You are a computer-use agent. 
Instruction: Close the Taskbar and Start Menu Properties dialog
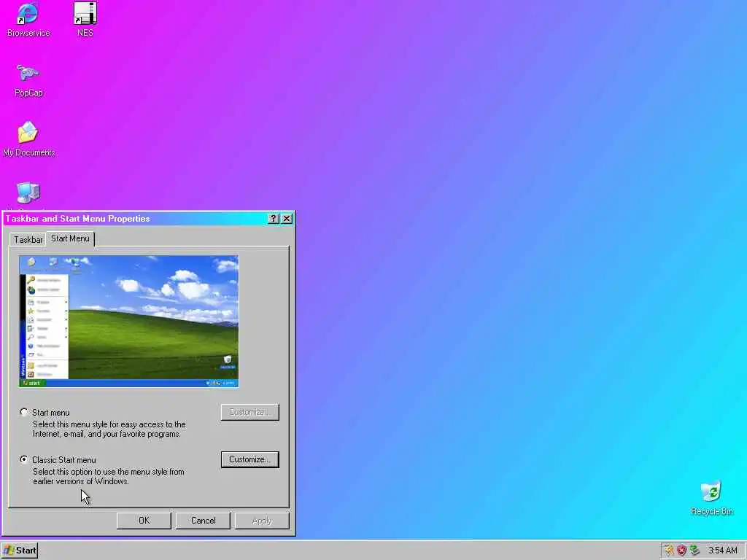coord(287,219)
